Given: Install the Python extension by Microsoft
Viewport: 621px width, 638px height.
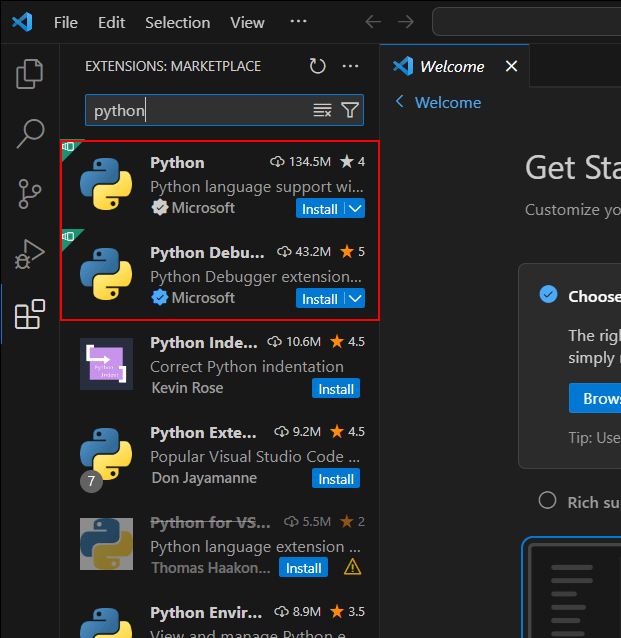Looking at the screenshot, I should tap(320, 209).
